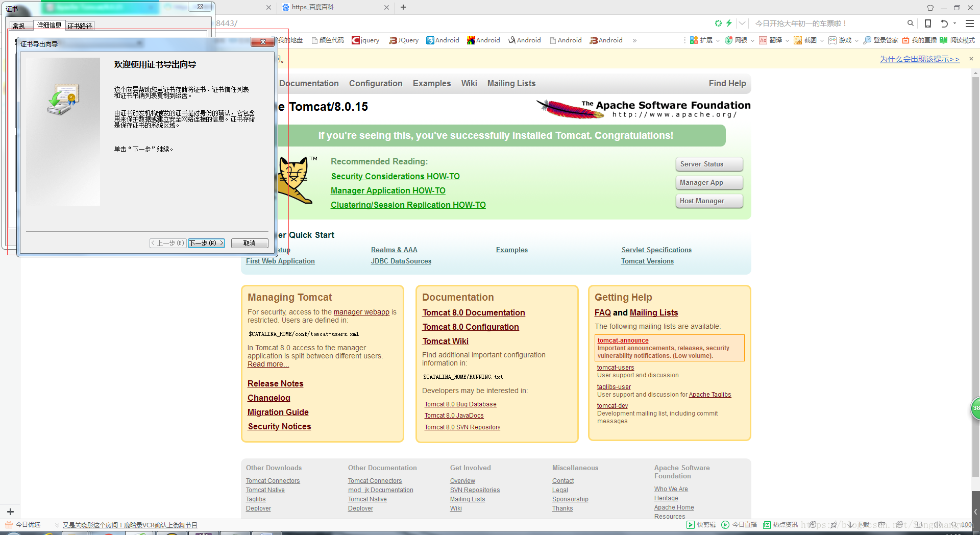This screenshot has width=980, height=535.
Task: Click the browser skin (shirt) icon
Action: pyautogui.click(x=930, y=8)
